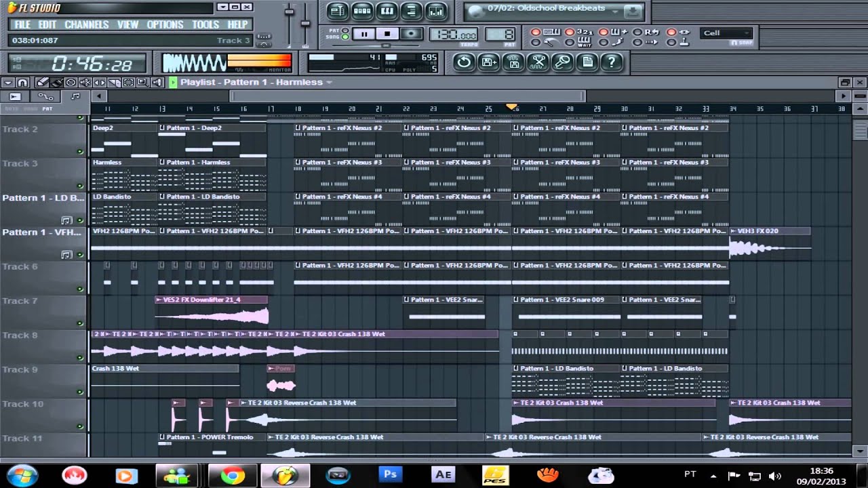Open the playlist snap magnet icon

[22, 82]
